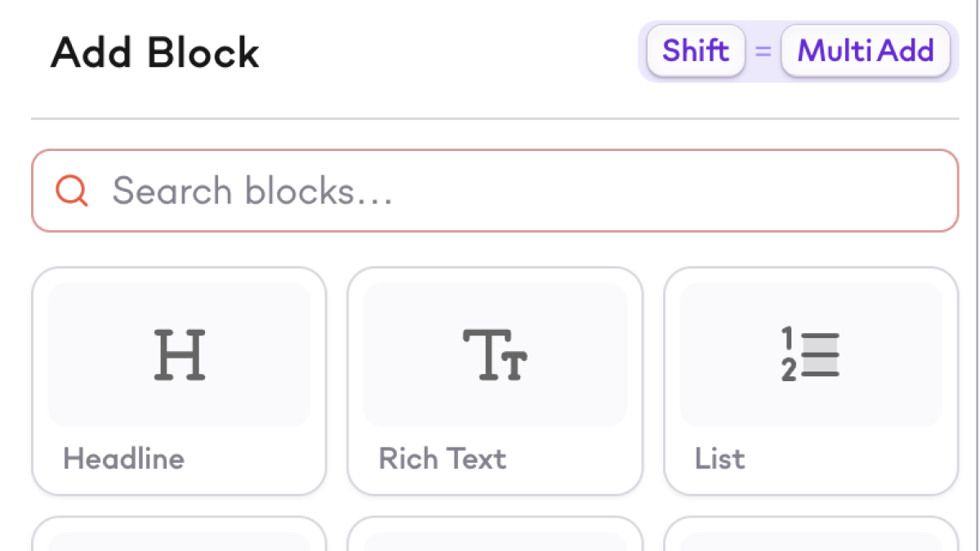Select the partially visible card below Headline
The height and width of the screenshot is (551, 980).
(179, 535)
